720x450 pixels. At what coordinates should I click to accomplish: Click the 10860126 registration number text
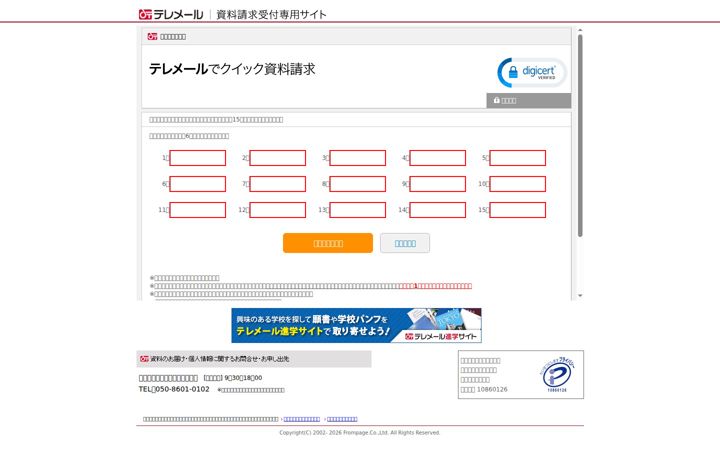point(492,389)
